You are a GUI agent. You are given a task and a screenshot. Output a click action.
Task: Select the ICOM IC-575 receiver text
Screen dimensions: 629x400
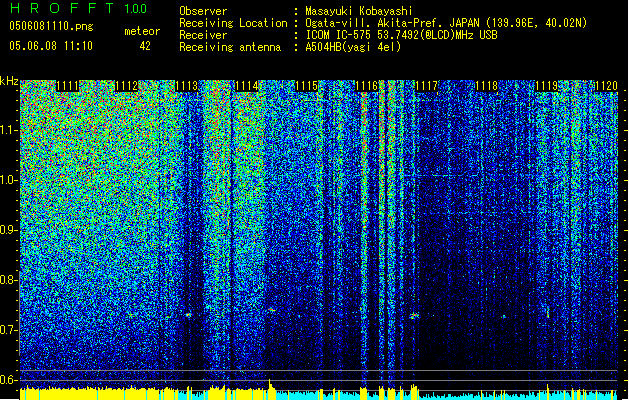pos(401,35)
